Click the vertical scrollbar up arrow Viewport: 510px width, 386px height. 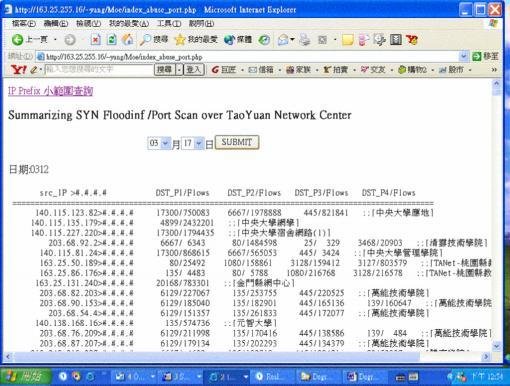click(496, 83)
